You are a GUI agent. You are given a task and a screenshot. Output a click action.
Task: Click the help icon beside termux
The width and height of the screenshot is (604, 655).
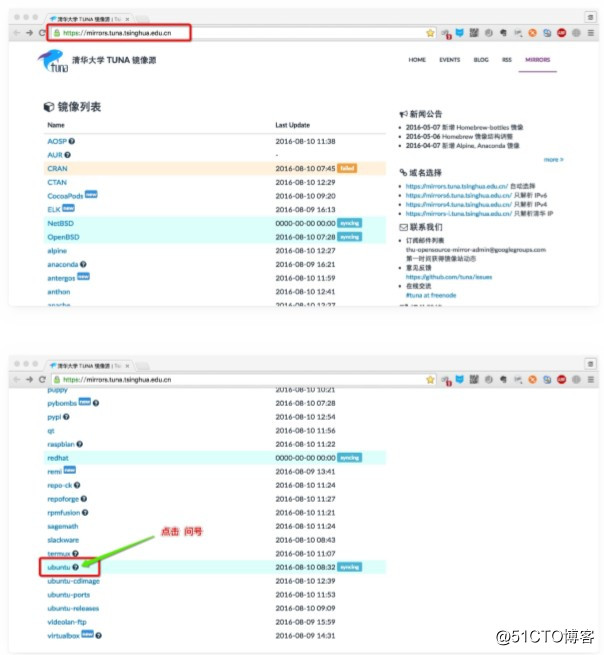click(x=75, y=553)
